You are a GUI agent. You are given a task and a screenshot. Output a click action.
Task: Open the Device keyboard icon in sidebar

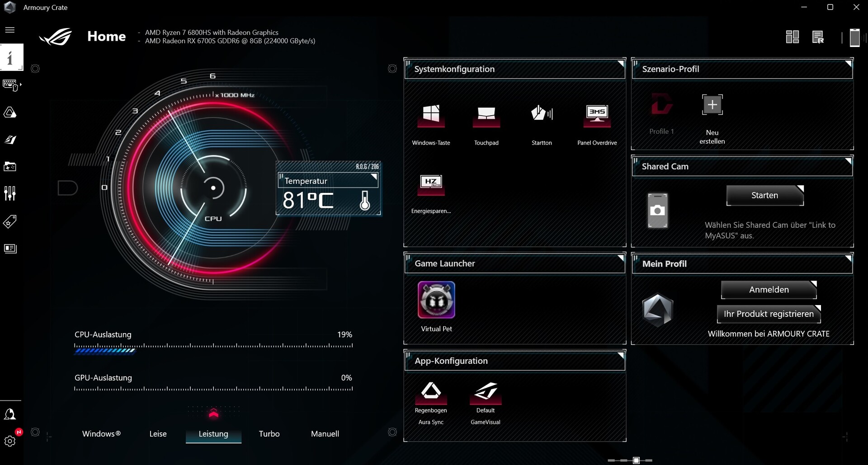tap(11, 85)
